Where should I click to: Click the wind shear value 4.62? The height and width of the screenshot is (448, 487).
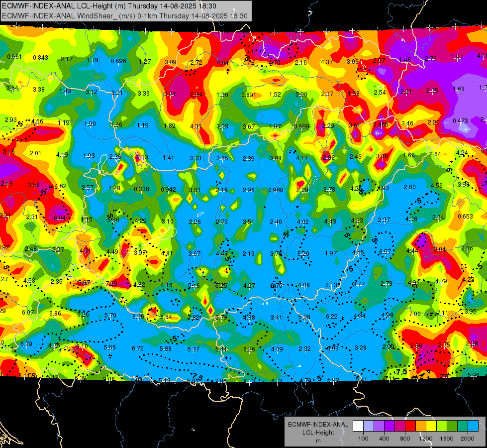61,186
